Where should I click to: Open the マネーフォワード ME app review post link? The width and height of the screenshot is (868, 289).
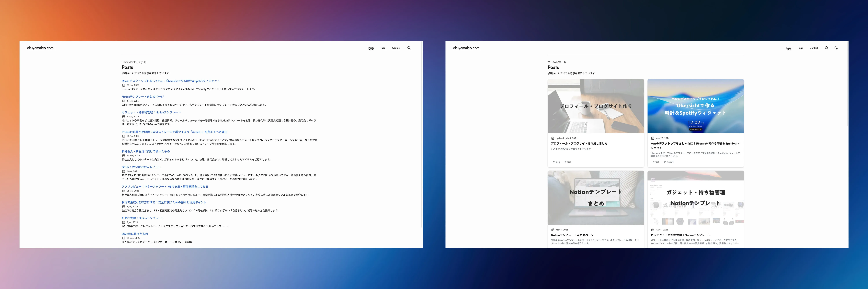pyautogui.click(x=165, y=187)
